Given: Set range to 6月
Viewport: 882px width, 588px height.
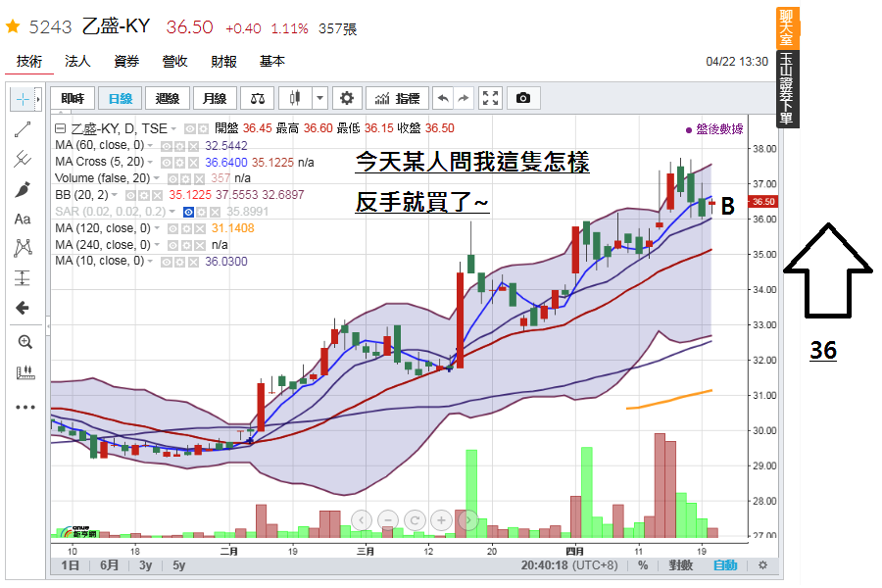Looking at the screenshot, I should click(x=109, y=564).
